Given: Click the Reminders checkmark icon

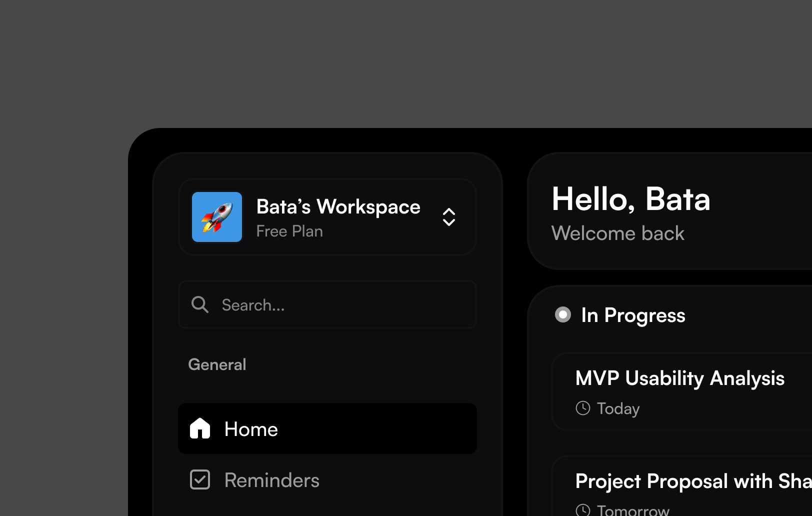Looking at the screenshot, I should point(200,479).
